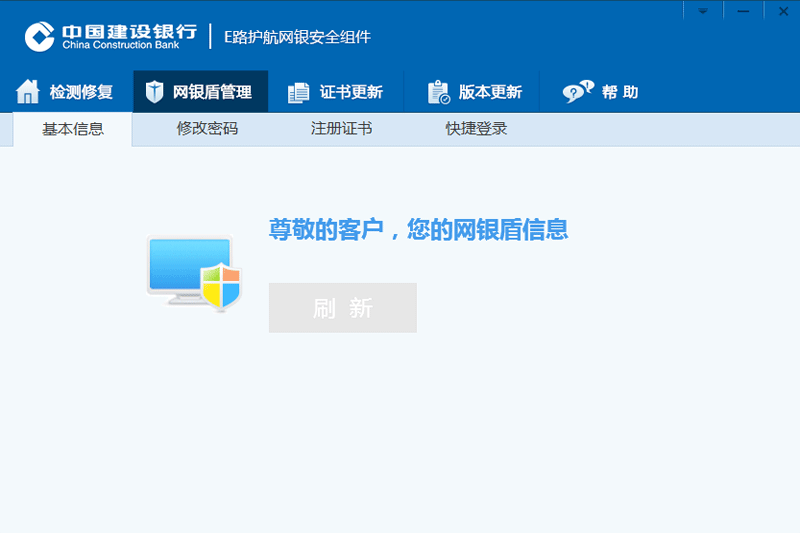Close the security component window
The height and width of the screenshot is (533, 800).
pos(783,11)
